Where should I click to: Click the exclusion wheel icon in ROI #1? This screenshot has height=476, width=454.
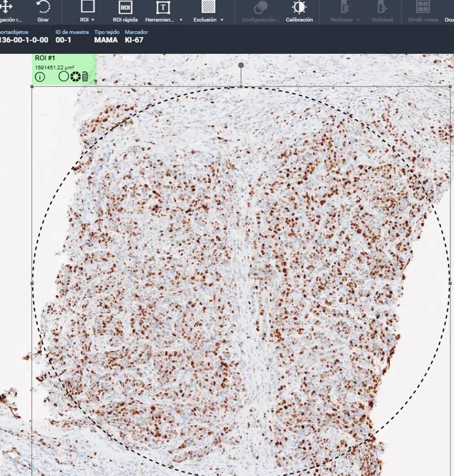[75, 77]
